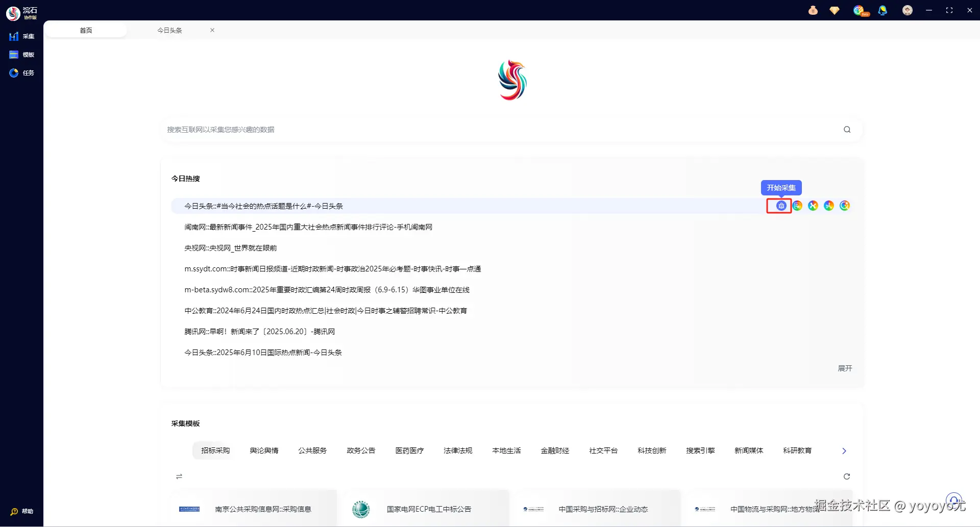Click the customer service headset icon
This screenshot has width=980, height=527.
(x=954, y=501)
